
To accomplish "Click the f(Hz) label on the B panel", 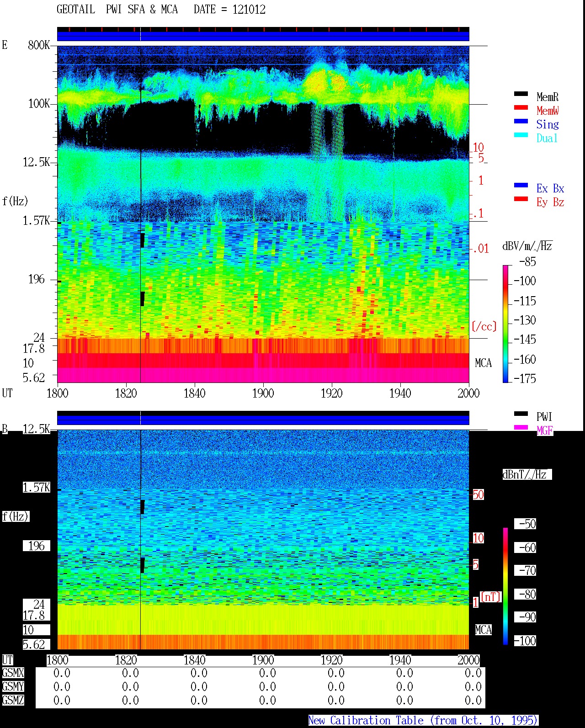I will (x=15, y=516).
